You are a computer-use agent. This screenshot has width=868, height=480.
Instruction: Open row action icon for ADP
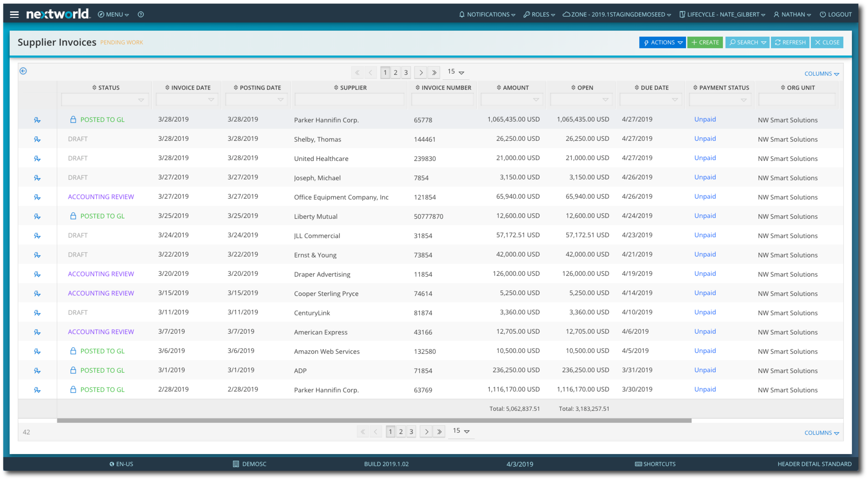[x=37, y=371]
